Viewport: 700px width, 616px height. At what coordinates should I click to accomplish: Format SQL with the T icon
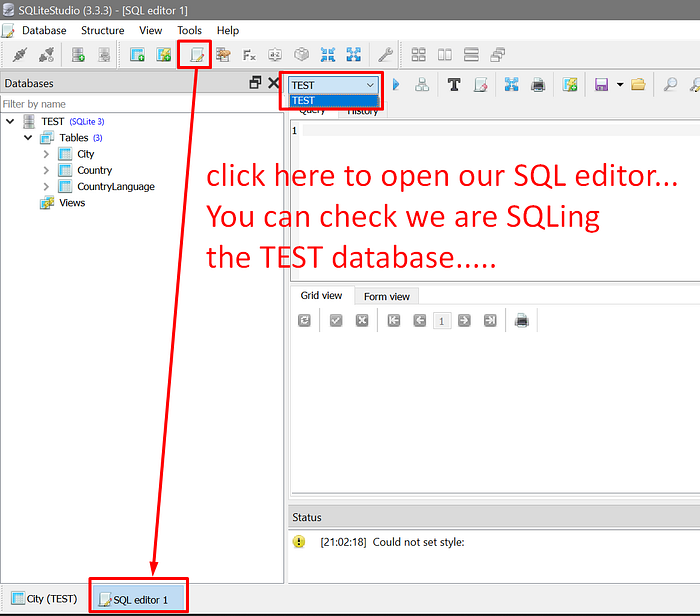tap(454, 84)
